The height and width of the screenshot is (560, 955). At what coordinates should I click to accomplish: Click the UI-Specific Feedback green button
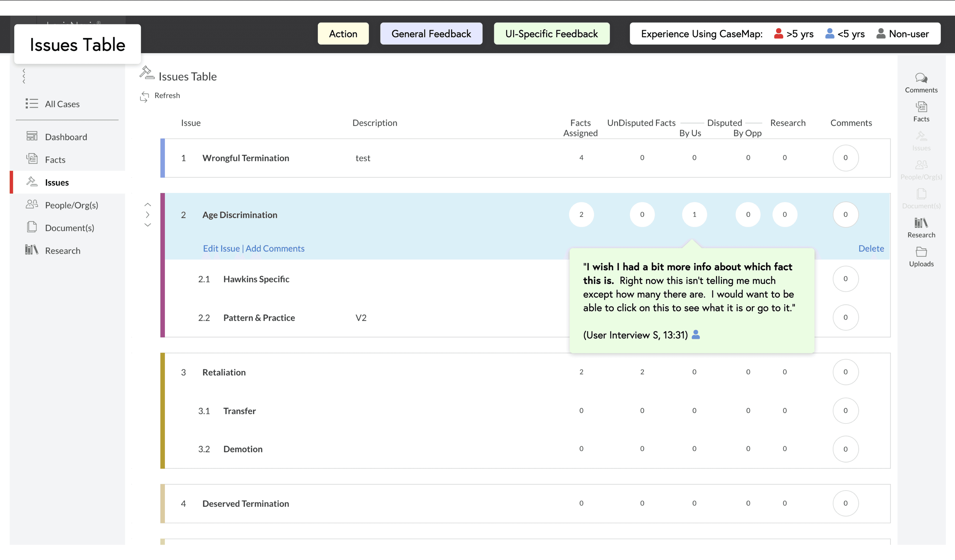[551, 34]
